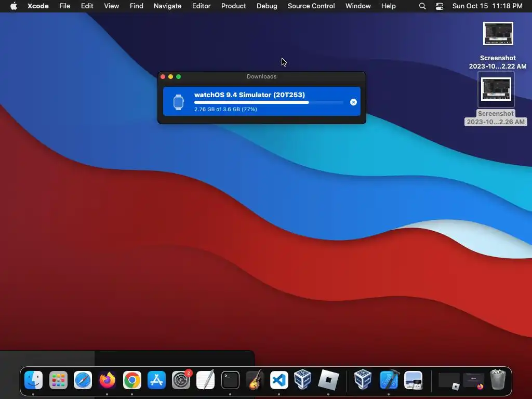Screen dimensions: 532x399
Task: Click the watchOS download progress bar
Action: coord(269,102)
